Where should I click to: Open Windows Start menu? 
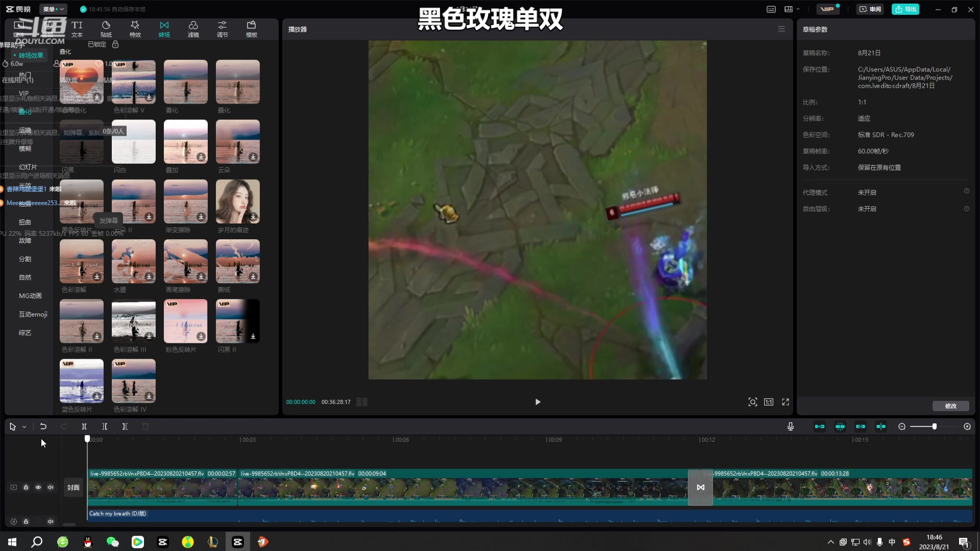tap(12, 542)
